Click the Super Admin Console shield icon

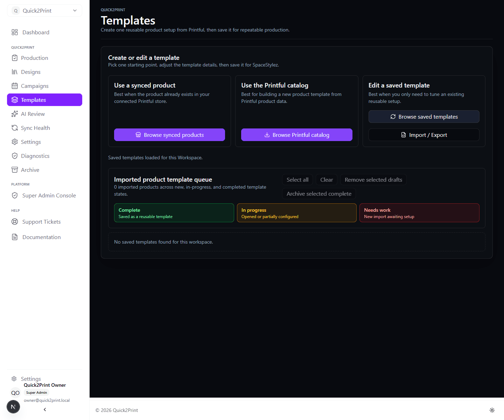point(15,195)
